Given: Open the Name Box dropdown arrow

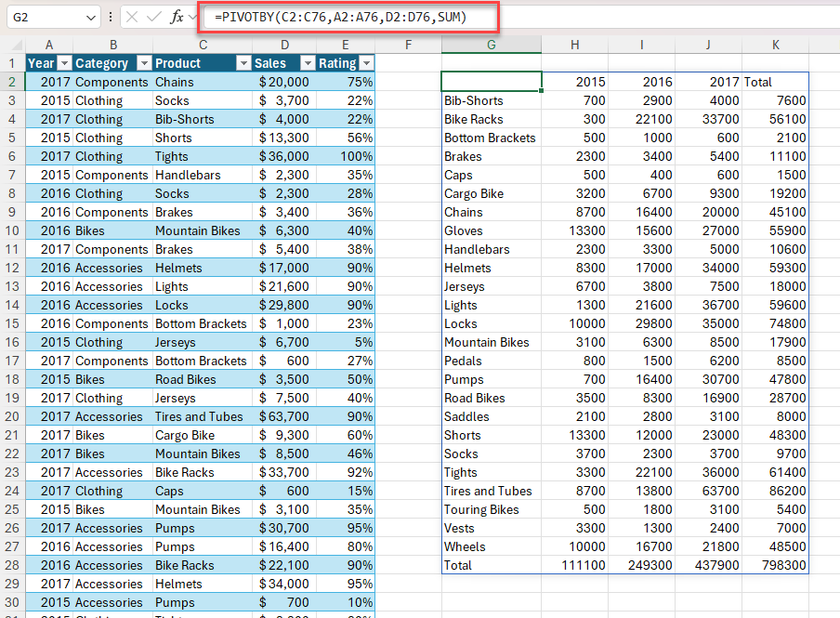Looking at the screenshot, I should click(x=90, y=17).
